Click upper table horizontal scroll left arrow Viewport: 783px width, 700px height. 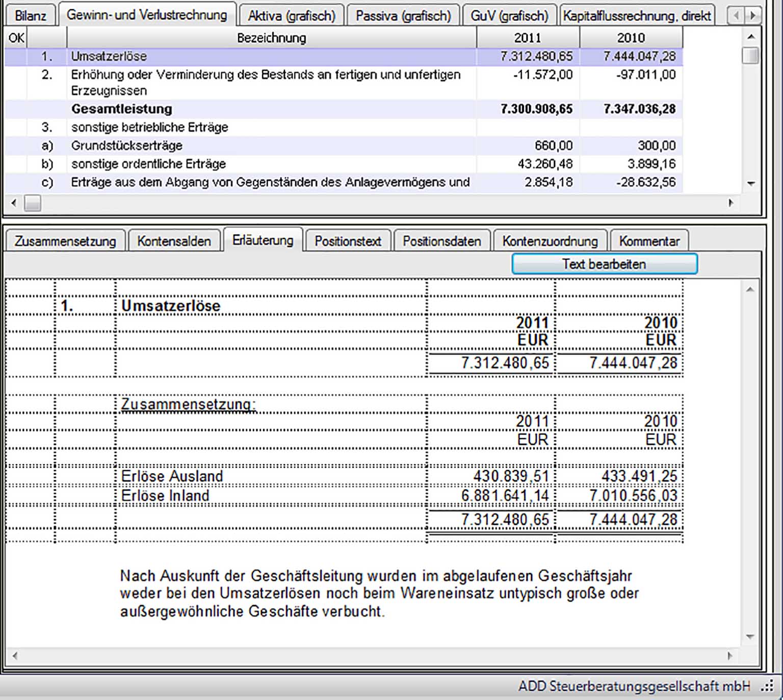pos(14,203)
